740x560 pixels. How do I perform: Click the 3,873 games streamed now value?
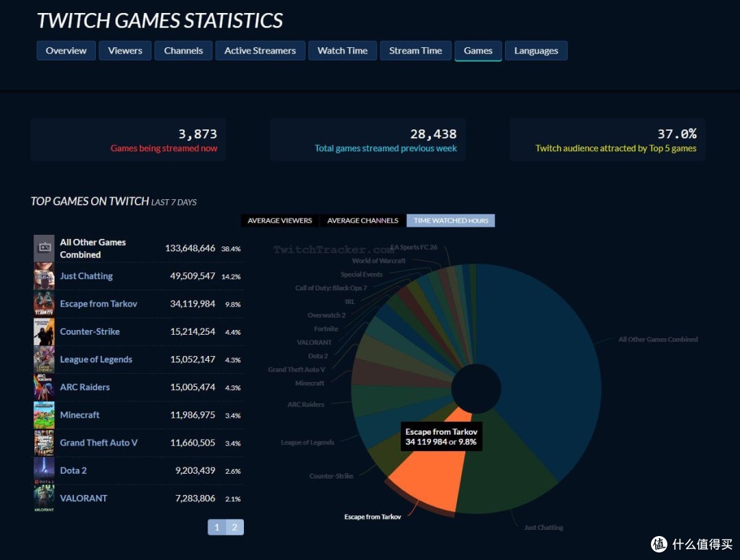[198, 134]
